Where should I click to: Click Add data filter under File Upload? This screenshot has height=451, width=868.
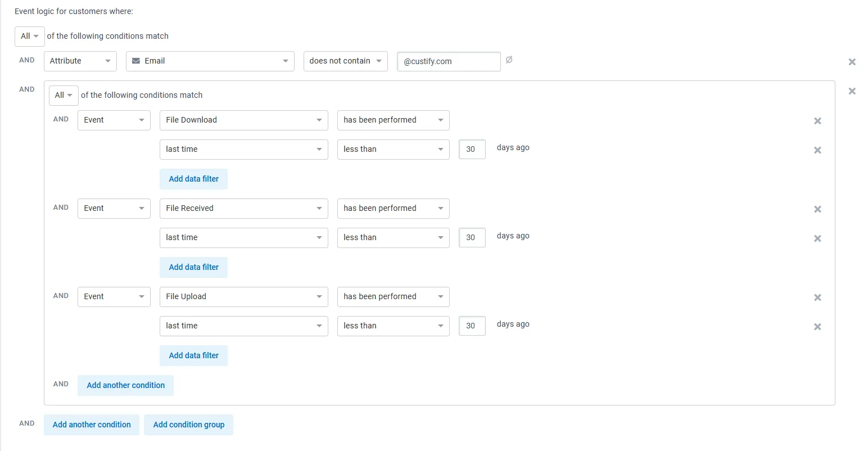[x=194, y=356]
